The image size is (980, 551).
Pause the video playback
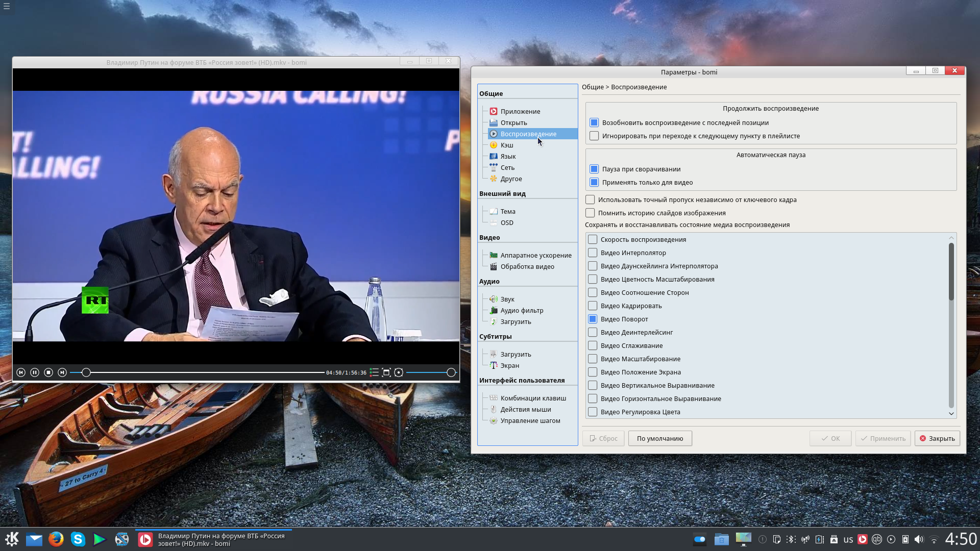click(35, 372)
